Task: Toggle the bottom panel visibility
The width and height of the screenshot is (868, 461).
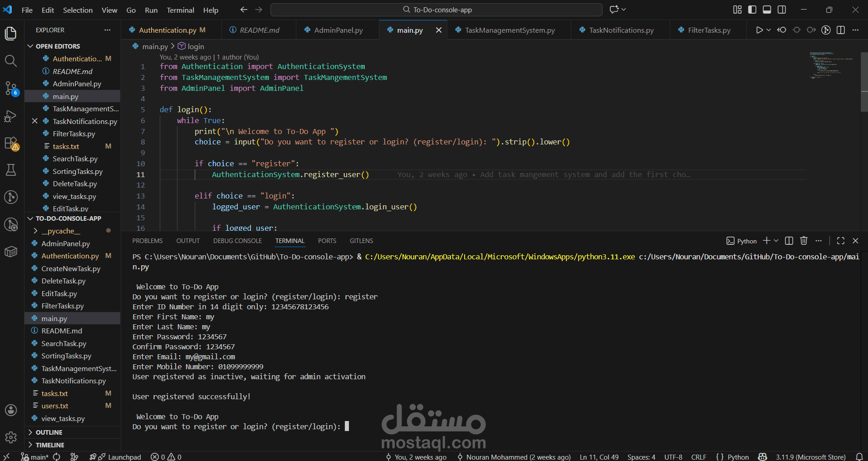Action: [x=767, y=10]
